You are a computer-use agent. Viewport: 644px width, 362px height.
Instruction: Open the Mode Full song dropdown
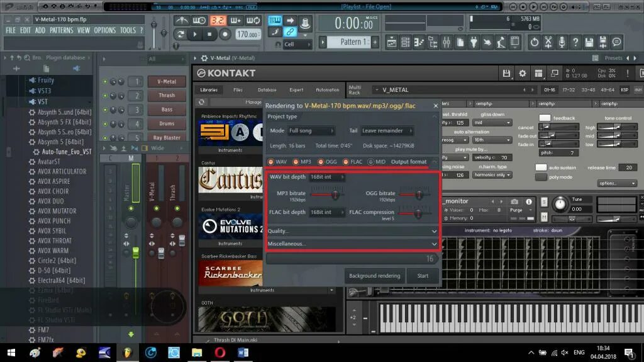(311, 131)
